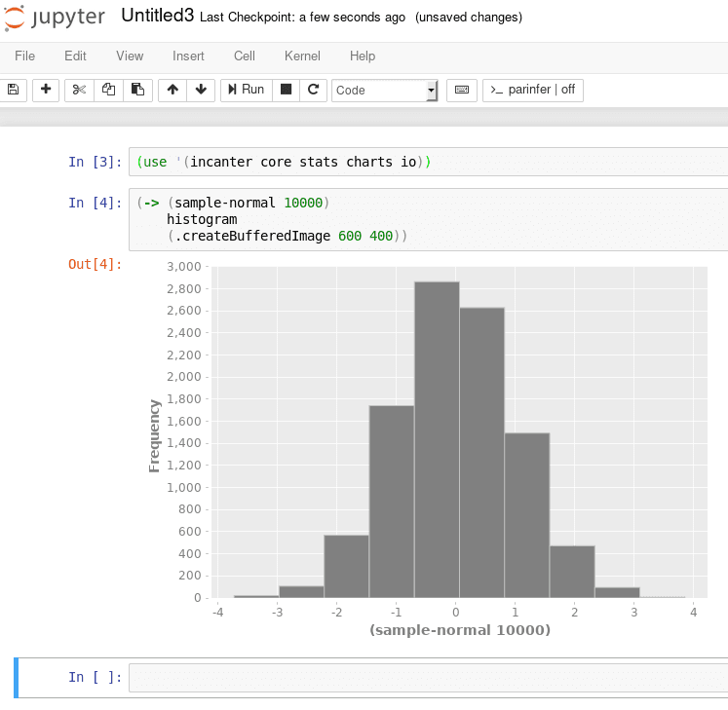
Task: Open the command palette keyboard icon
Action: [462, 90]
